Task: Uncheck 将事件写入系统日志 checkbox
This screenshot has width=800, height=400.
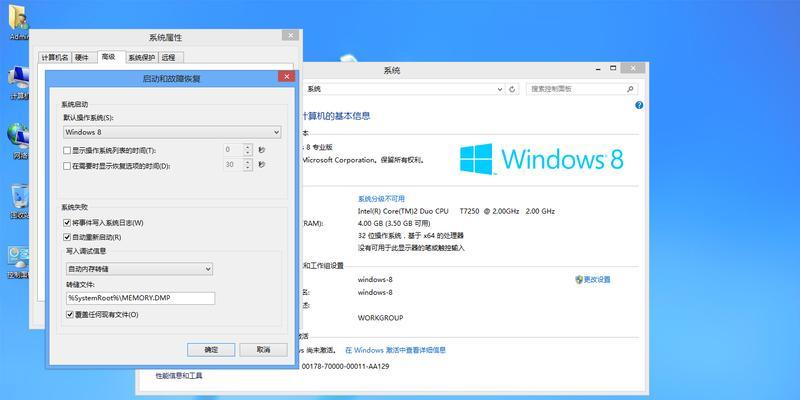Action: 67,223
